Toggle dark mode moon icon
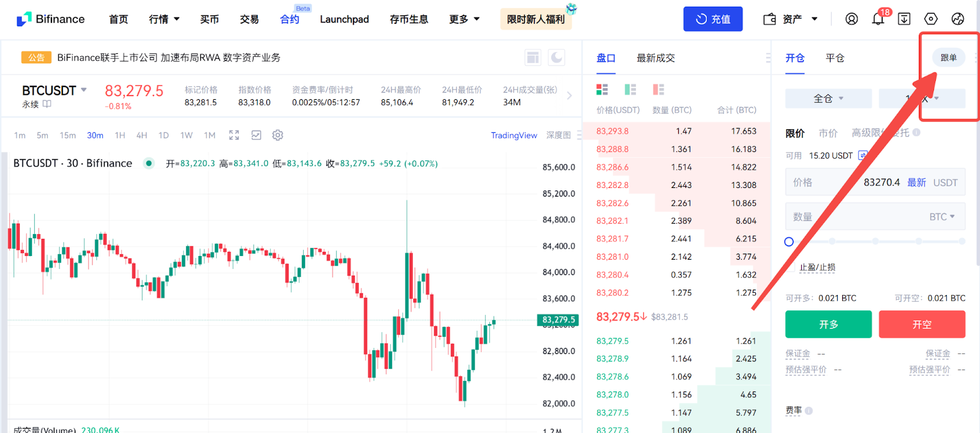 pos(557,58)
